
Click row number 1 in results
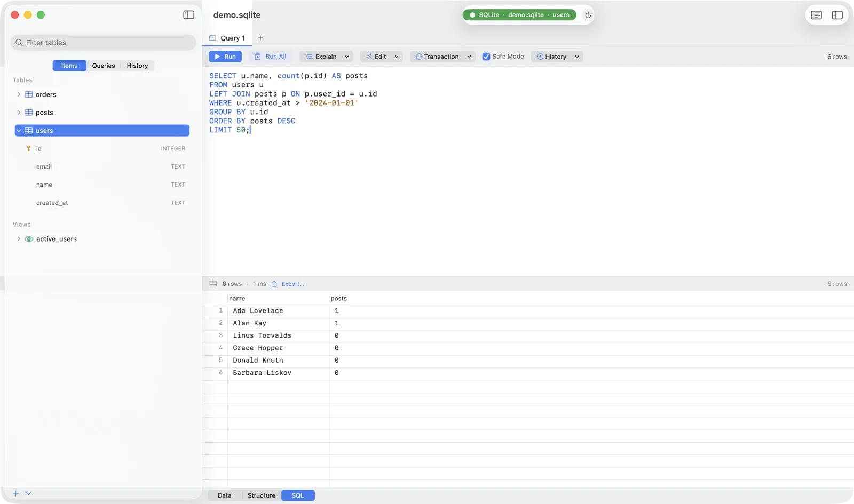(x=220, y=310)
